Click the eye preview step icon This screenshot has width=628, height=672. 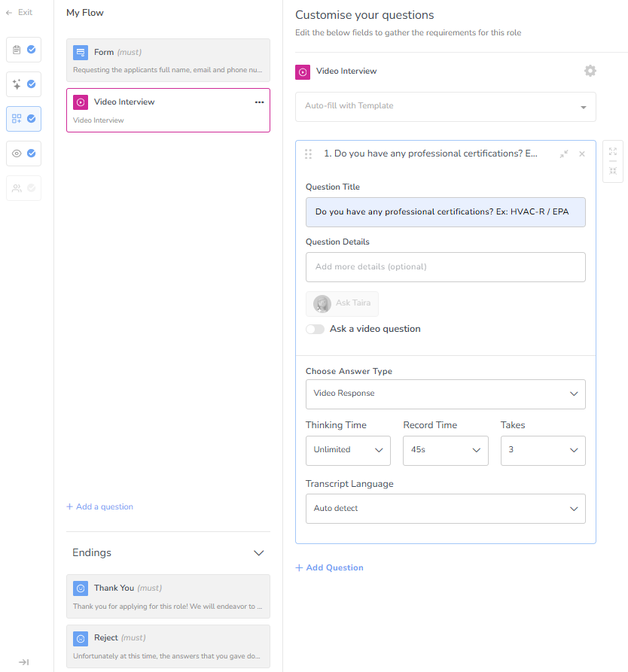pyautogui.click(x=17, y=154)
